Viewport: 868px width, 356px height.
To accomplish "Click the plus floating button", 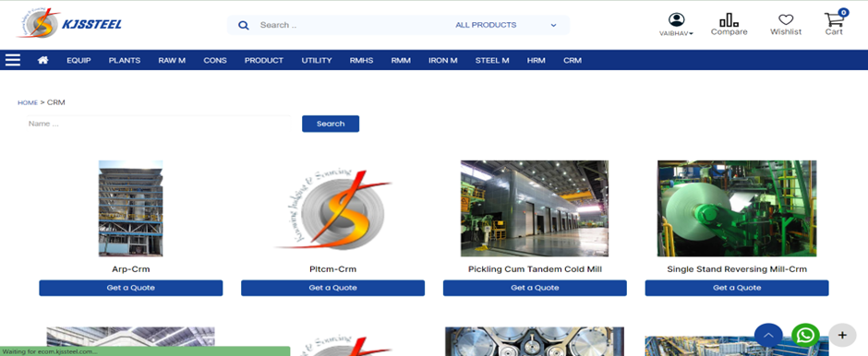I will coord(842,335).
